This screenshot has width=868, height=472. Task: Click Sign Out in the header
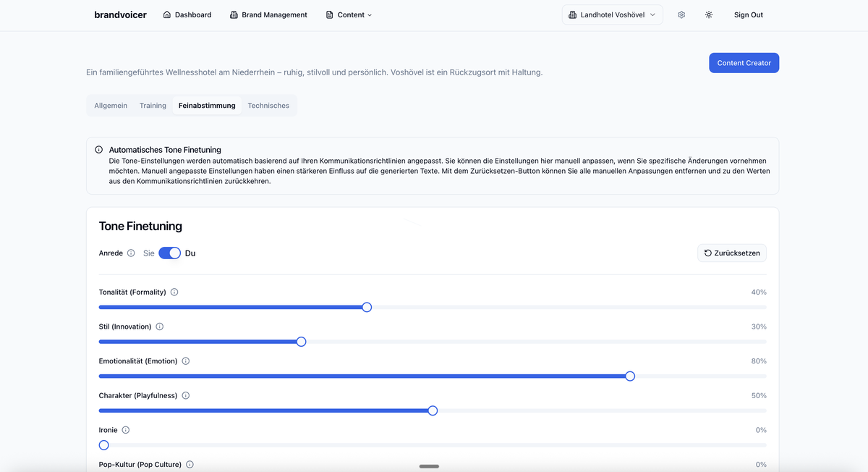point(748,14)
